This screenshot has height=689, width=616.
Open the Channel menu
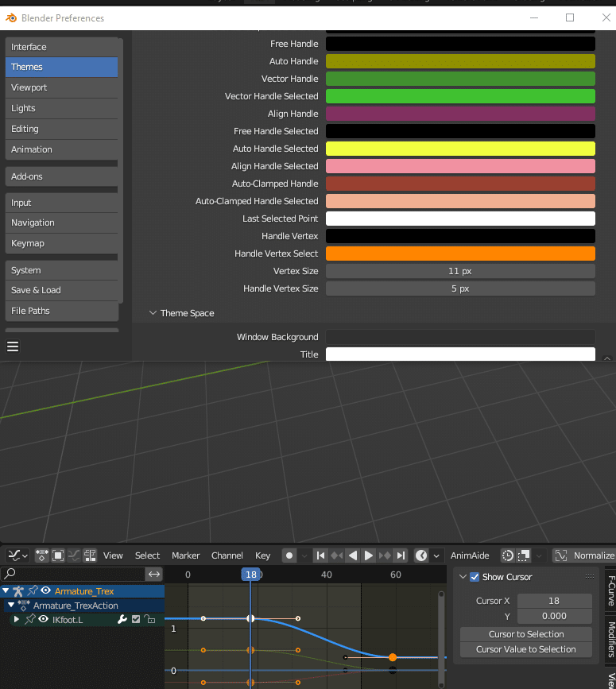point(227,555)
